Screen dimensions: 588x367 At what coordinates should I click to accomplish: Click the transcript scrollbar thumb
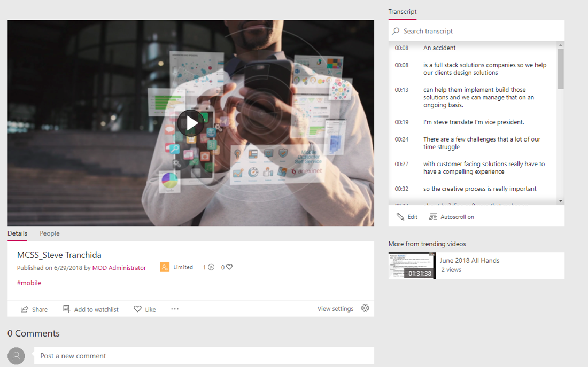click(x=561, y=69)
